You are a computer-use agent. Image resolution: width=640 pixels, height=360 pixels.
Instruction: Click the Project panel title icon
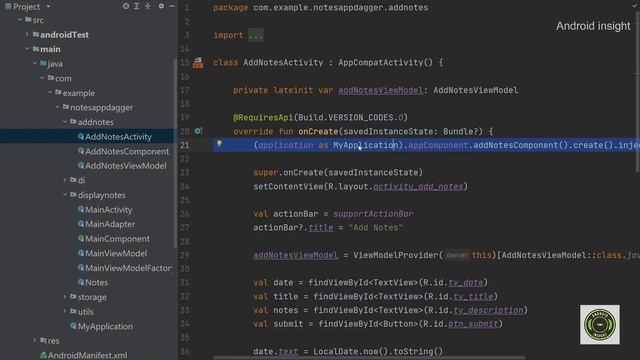point(8,7)
